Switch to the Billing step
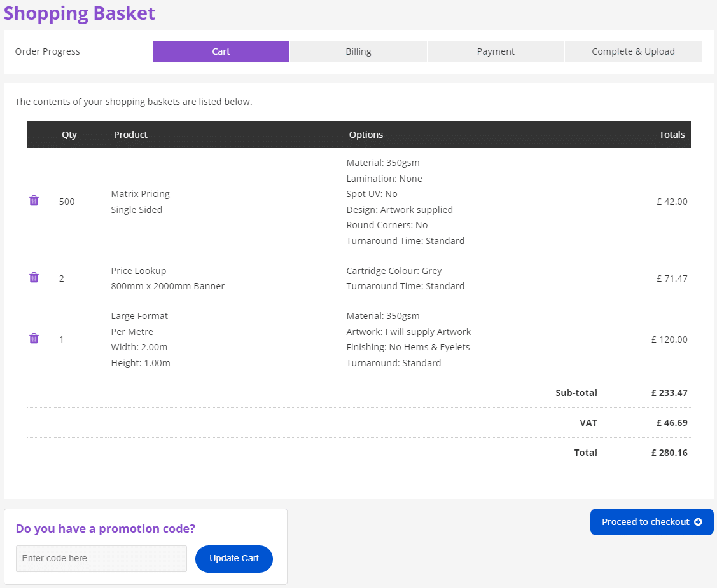Screen dimensions: 717x588 point(358,51)
